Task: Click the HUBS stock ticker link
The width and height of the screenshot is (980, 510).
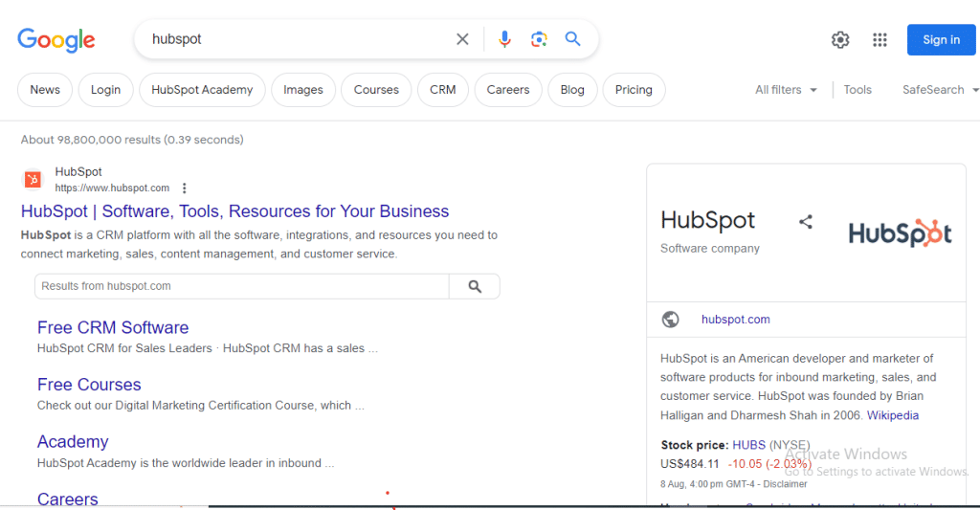Action: tap(748, 445)
